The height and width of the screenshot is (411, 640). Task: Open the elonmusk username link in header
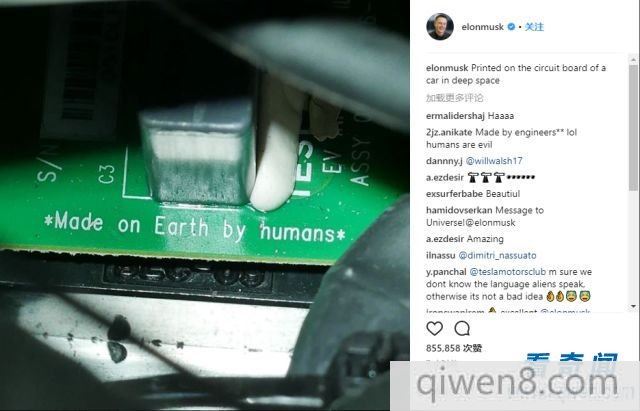[482, 27]
